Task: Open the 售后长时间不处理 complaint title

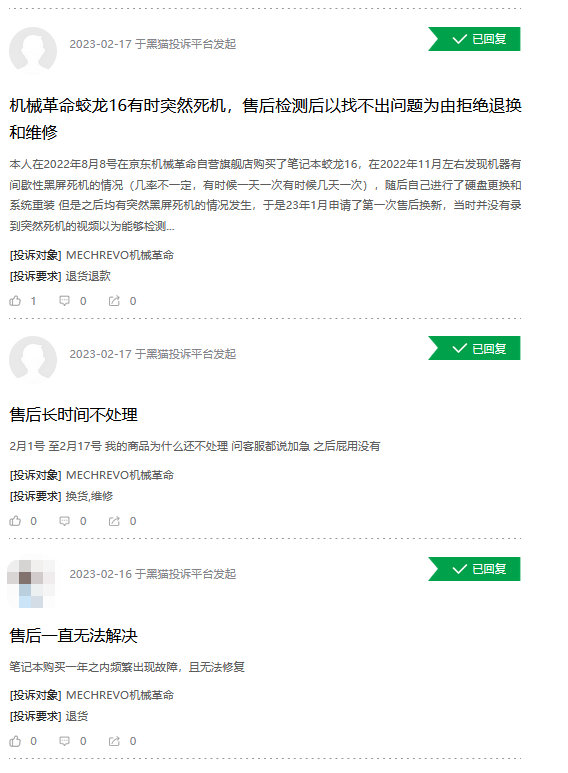Action: pos(73,415)
